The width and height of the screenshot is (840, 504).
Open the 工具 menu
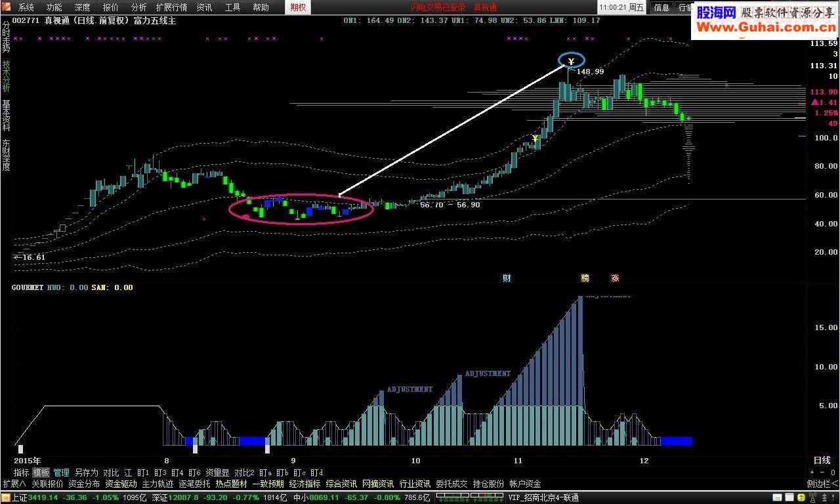click(x=233, y=7)
